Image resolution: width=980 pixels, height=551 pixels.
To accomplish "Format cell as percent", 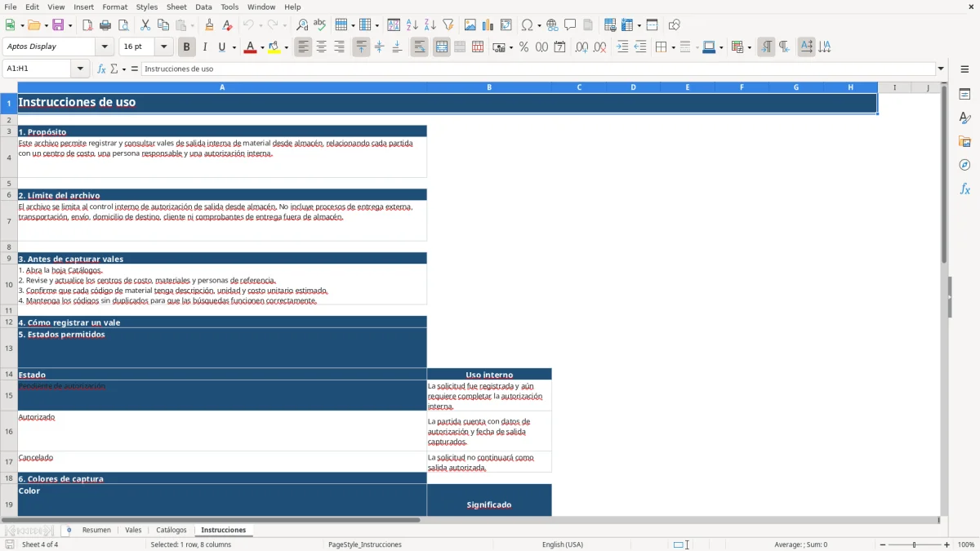I will click(x=524, y=47).
